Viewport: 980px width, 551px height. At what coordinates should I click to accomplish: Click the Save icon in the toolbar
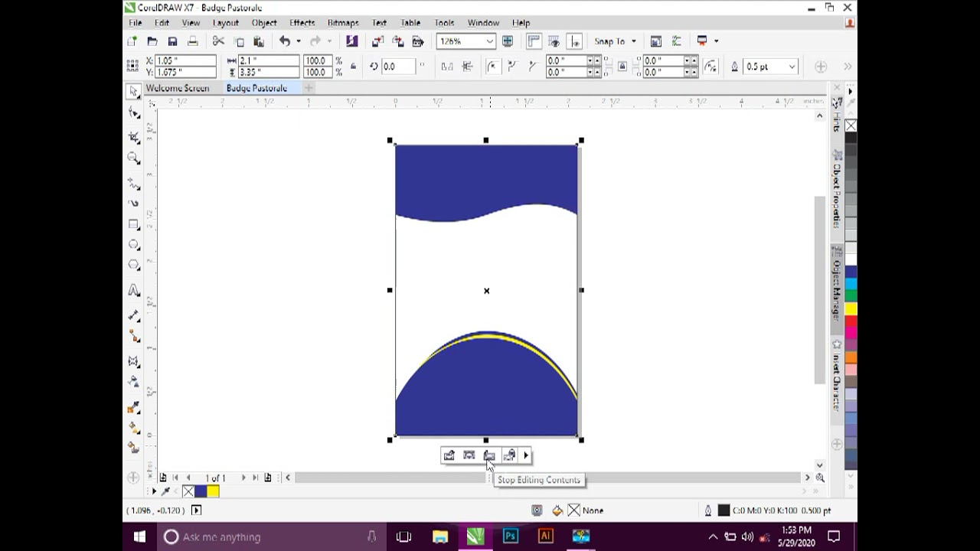pyautogui.click(x=172, y=41)
